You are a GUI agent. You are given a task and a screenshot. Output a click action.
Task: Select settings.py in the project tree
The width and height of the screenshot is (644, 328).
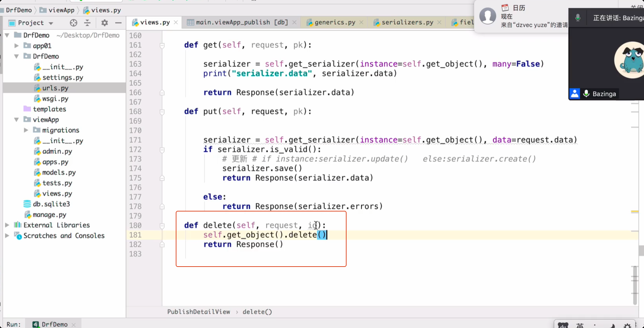click(63, 77)
